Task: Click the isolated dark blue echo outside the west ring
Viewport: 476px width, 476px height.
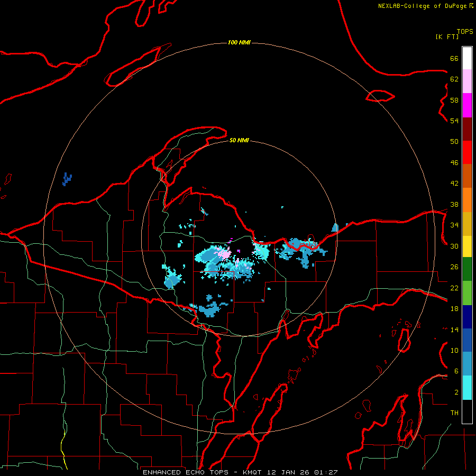Action: (x=67, y=179)
